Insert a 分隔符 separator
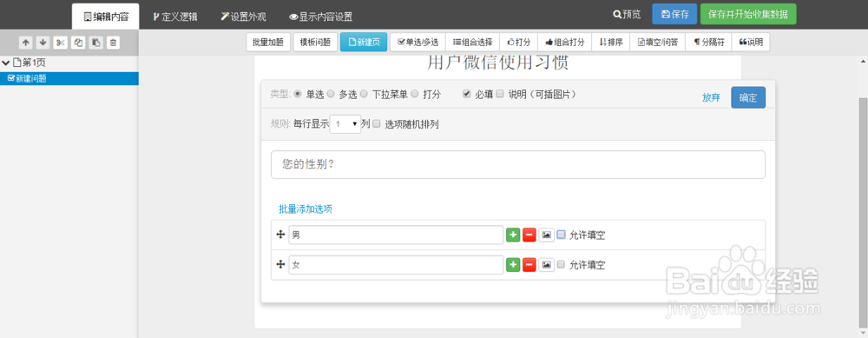The image size is (868, 338). (708, 42)
